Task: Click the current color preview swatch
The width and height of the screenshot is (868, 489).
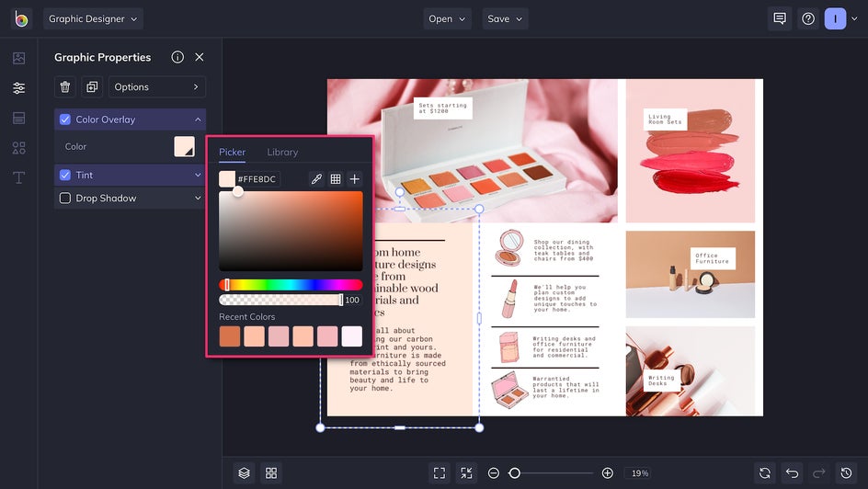Action: (226, 178)
